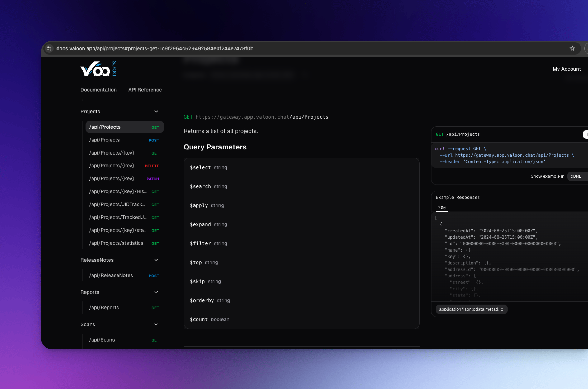
Task: Click the browser address bar URL
Action: coord(155,48)
